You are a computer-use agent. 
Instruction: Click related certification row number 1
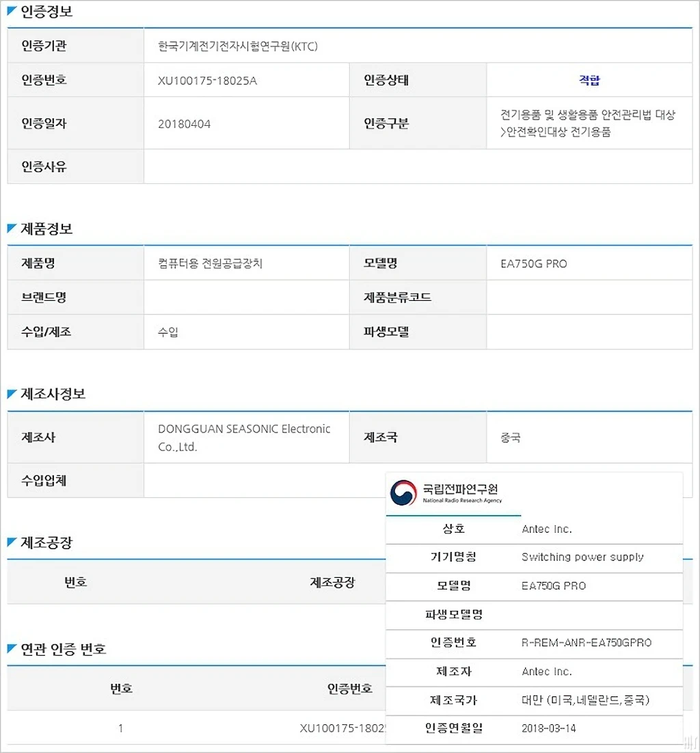click(x=120, y=728)
